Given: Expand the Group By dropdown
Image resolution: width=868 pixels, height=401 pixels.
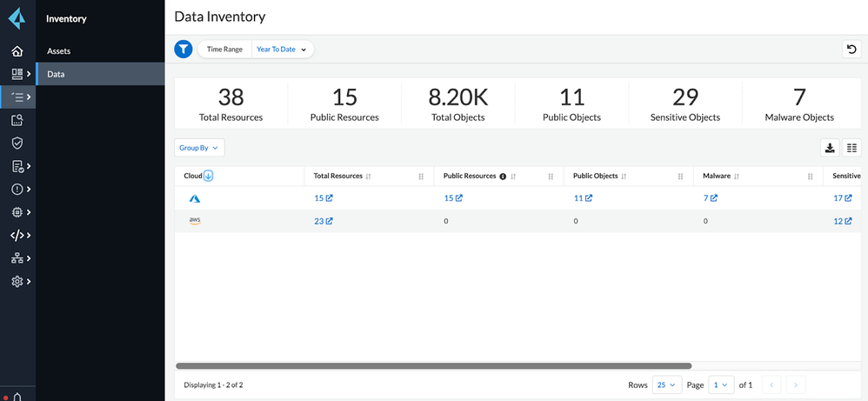Looking at the screenshot, I should pos(200,148).
